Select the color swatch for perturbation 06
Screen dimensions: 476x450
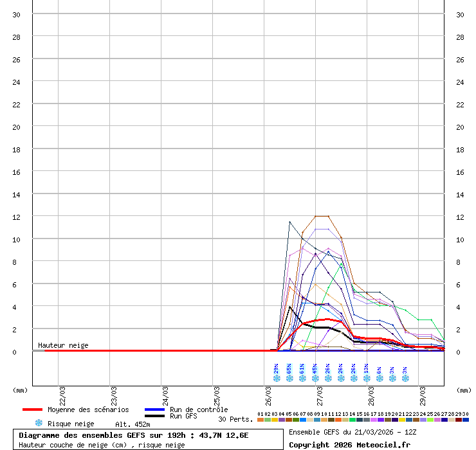click(x=296, y=420)
